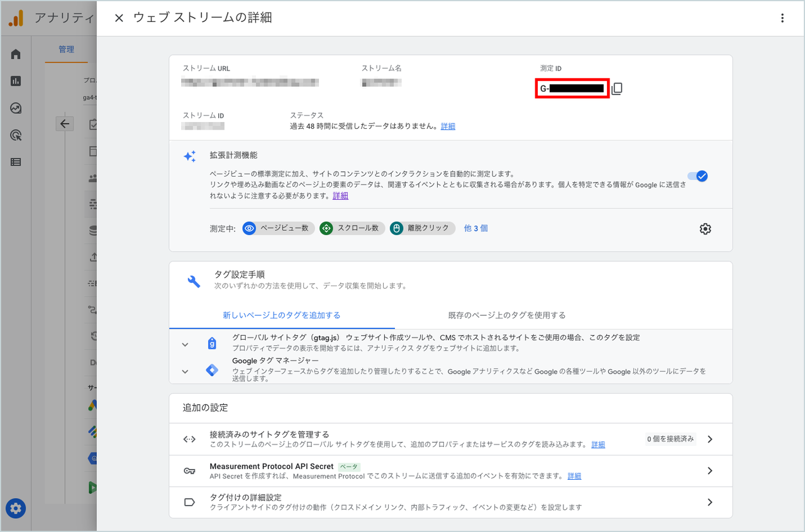Screen dimensions: 805x532
Task: Click the key icon for API Secret
Action: (189, 471)
